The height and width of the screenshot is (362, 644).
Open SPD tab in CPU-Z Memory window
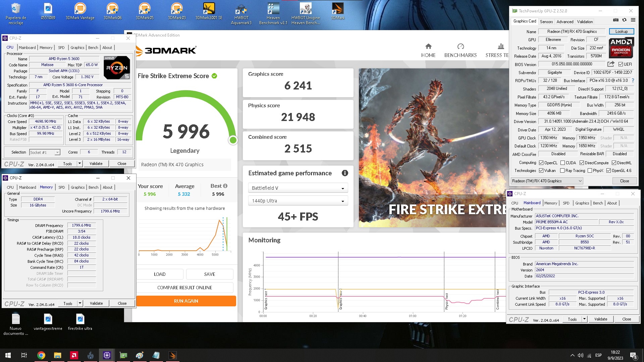tap(62, 187)
